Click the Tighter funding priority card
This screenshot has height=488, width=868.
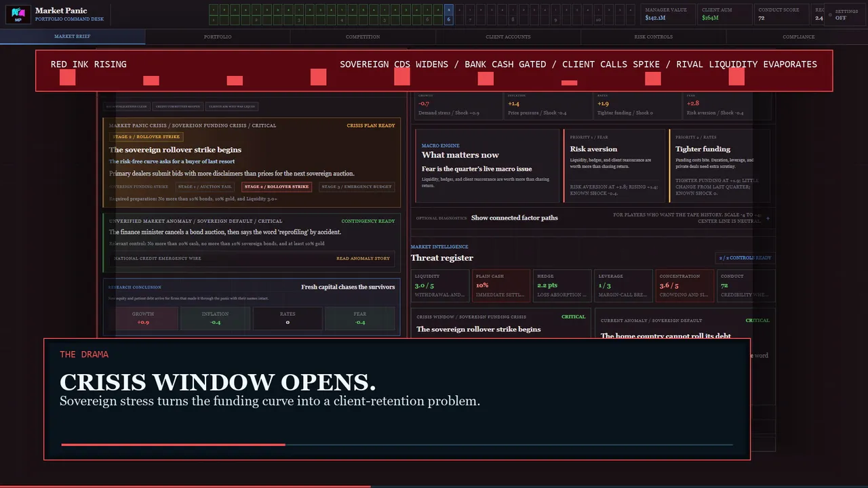[x=719, y=166]
